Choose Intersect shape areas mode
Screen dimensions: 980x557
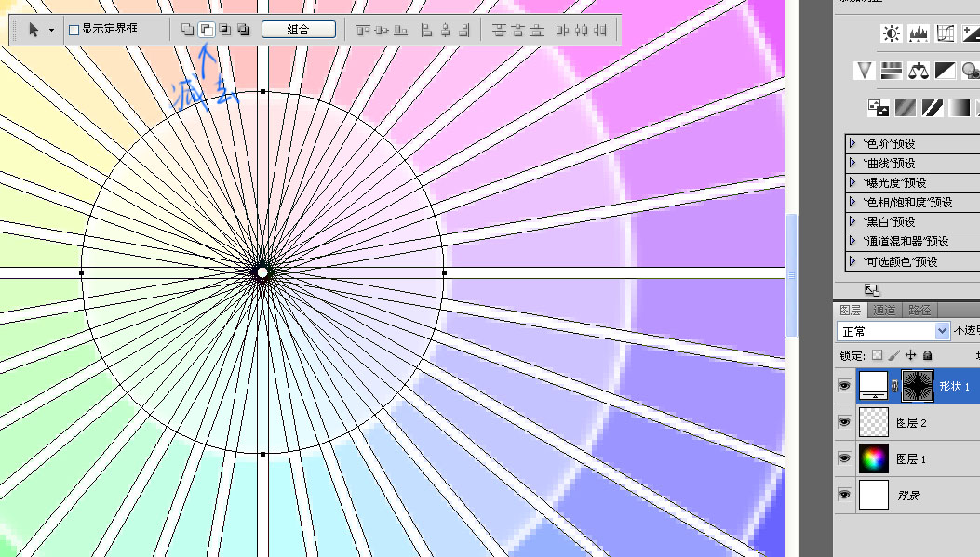pos(225,30)
